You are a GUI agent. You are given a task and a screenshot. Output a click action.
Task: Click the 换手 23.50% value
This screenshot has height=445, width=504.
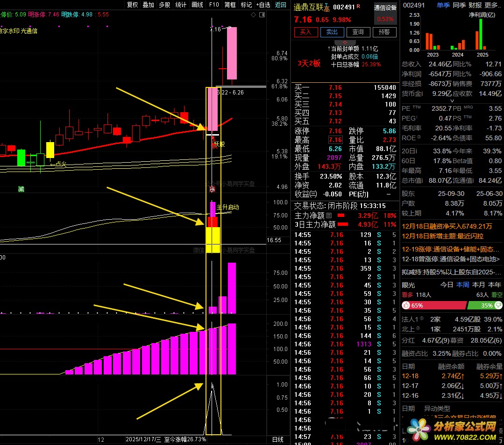pos(331,176)
